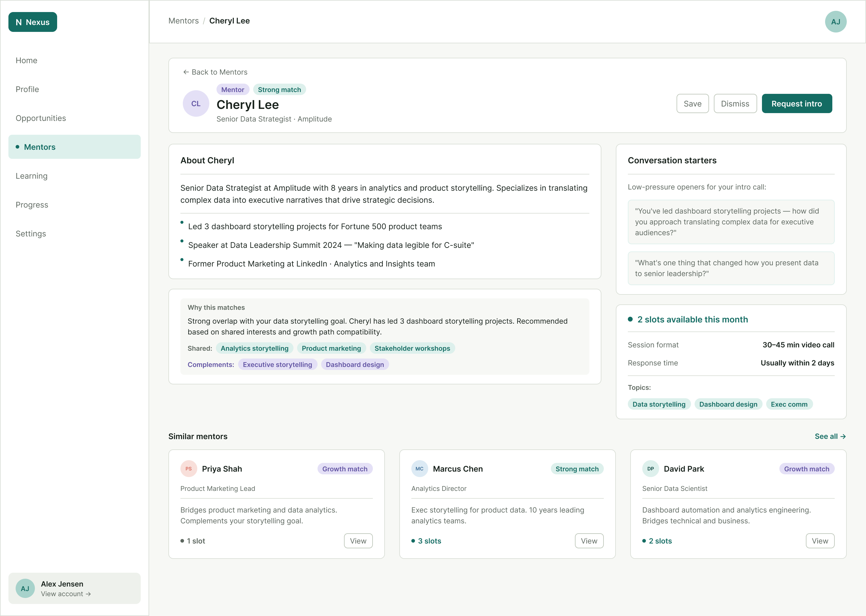
Task: Save Cheryl Lee as mentor
Action: [692, 103]
